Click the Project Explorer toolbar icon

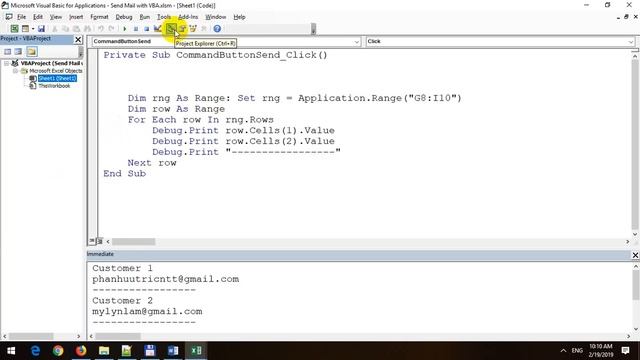(x=171, y=29)
